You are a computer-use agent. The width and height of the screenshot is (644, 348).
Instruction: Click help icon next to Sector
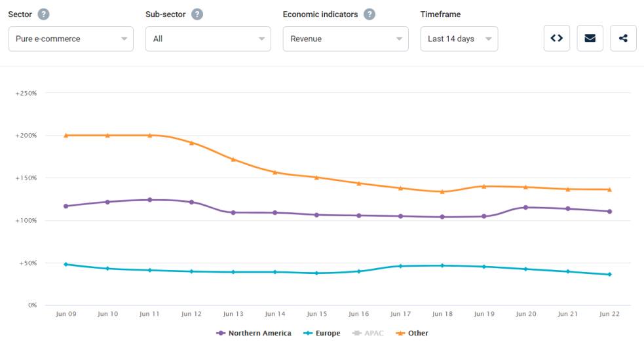click(x=43, y=14)
